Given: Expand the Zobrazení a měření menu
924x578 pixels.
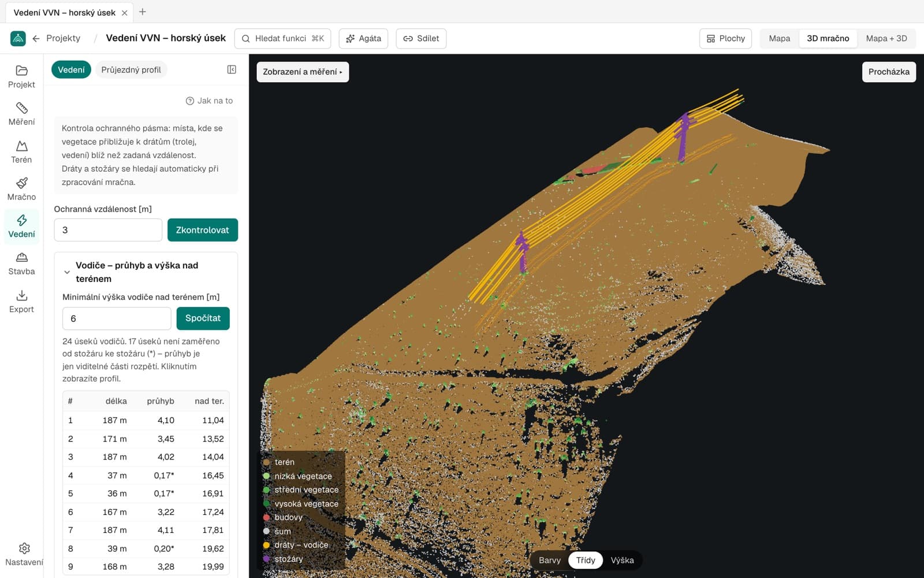Looking at the screenshot, I should pos(303,72).
